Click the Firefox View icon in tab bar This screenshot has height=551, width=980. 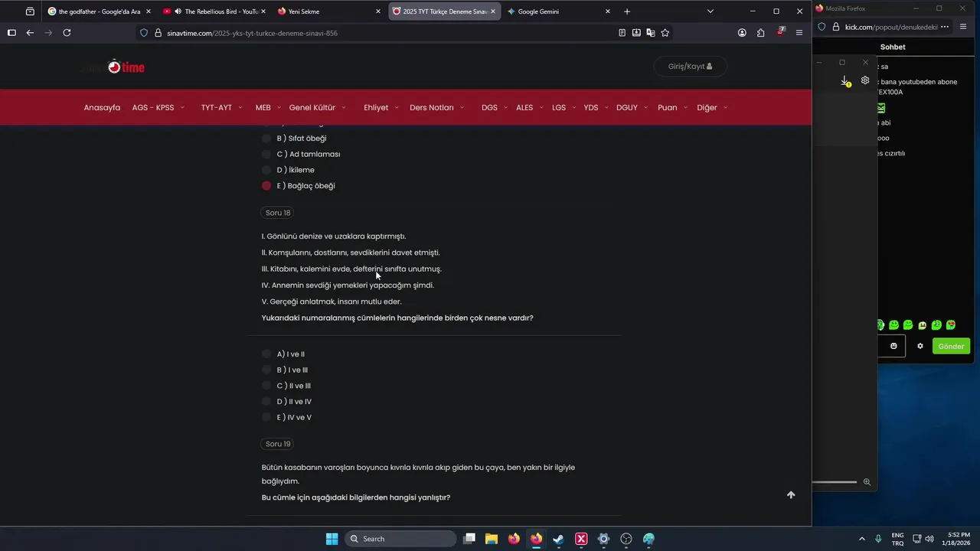pos(30,11)
